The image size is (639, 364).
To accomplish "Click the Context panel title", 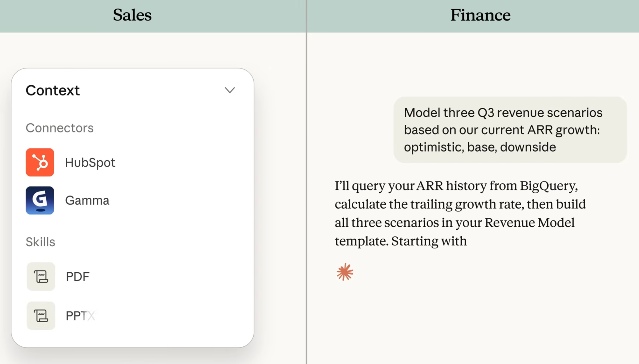I will 53,90.
